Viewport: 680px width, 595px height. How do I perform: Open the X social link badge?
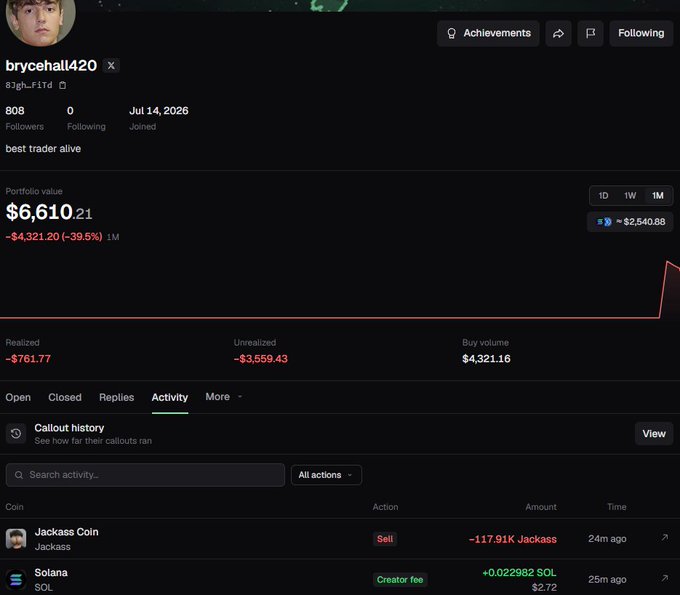click(x=111, y=65)
